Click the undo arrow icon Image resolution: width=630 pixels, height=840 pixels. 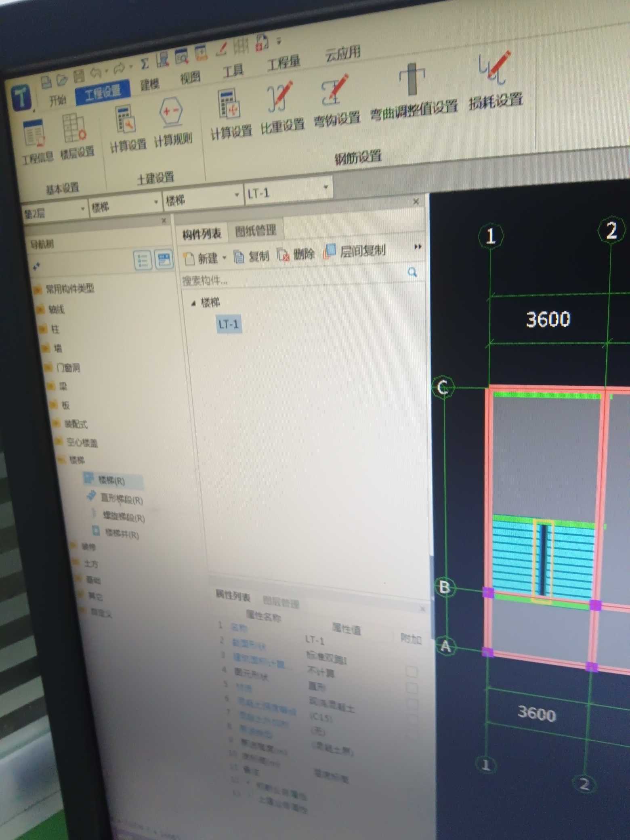point(95,72)
